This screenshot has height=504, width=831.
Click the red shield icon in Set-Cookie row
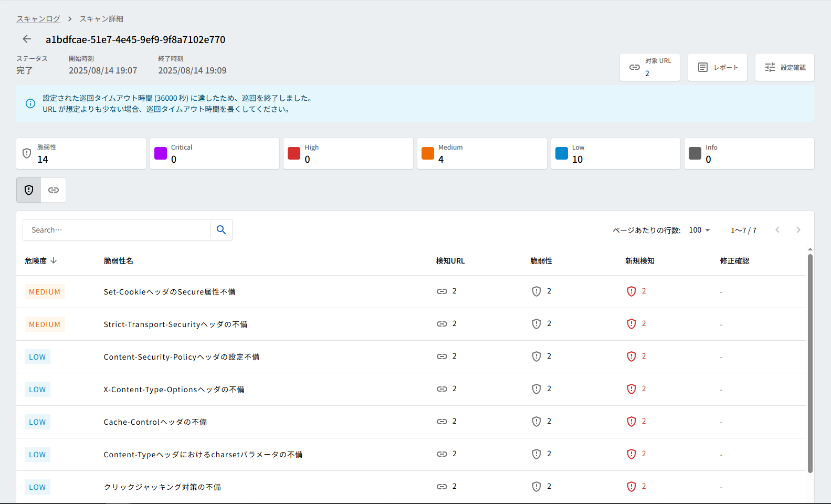pos(632,291)
